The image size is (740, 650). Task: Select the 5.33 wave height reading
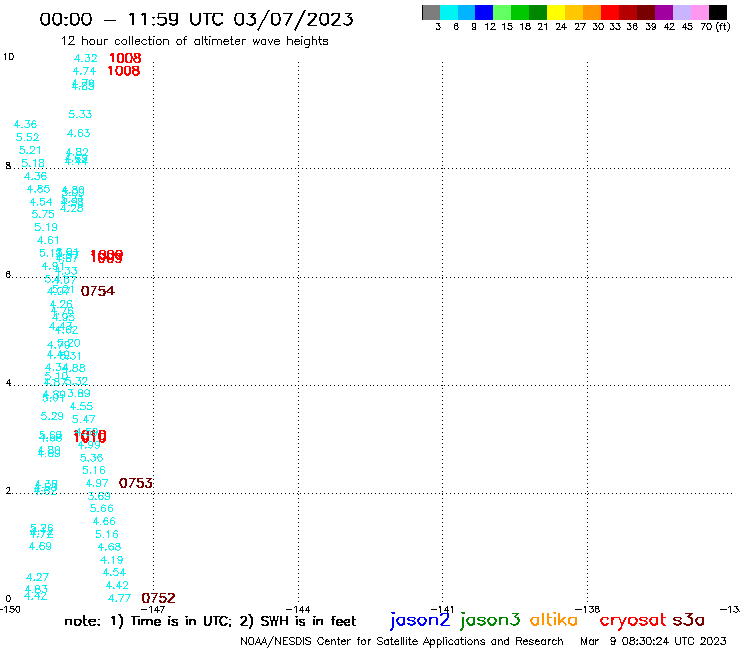[x=80, y=114]
